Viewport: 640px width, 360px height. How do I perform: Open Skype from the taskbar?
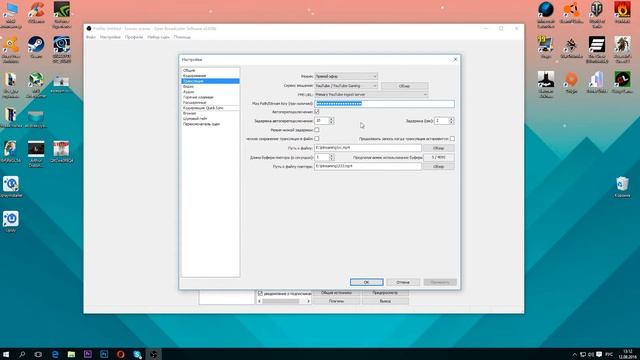tap(137, 354)
